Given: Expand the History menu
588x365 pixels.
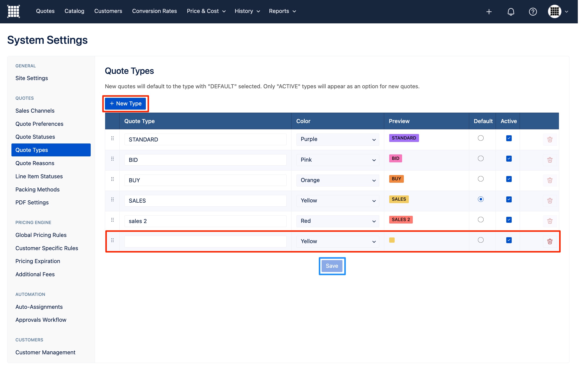Looking at the screenshot, I should (x=247, y=11).
